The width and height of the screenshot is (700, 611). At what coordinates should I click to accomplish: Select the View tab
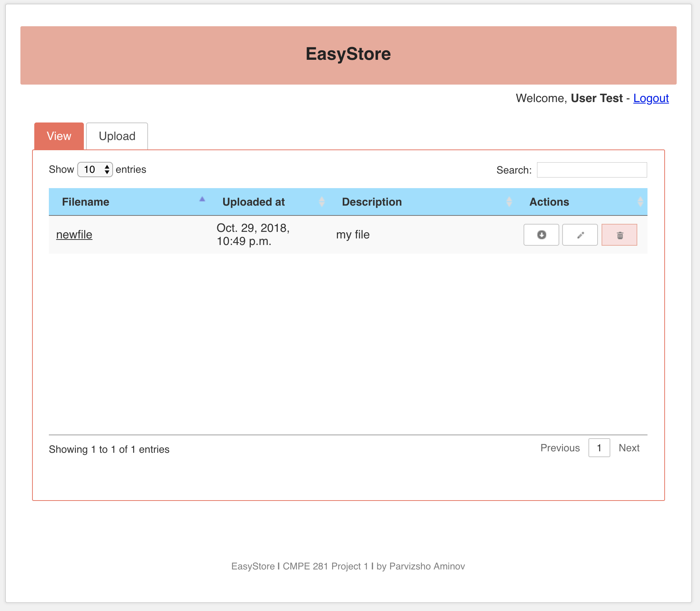pos(59,136)
